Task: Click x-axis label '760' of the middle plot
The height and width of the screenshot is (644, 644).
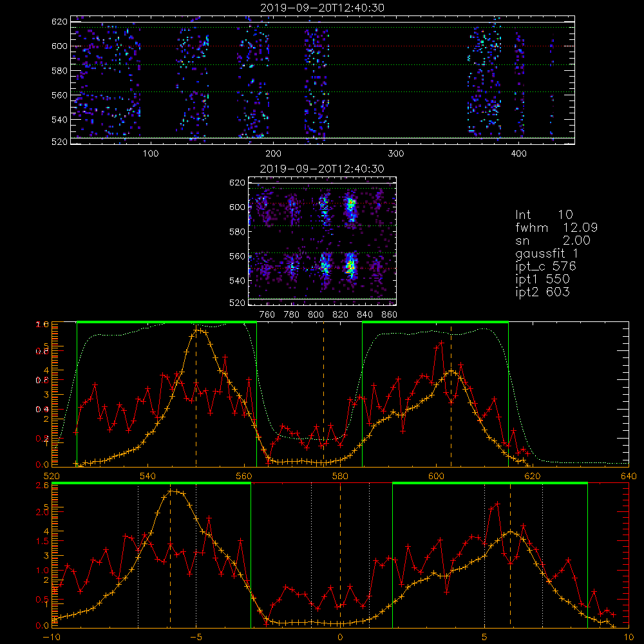Action: pyautogui.click(x=267, y=315)
